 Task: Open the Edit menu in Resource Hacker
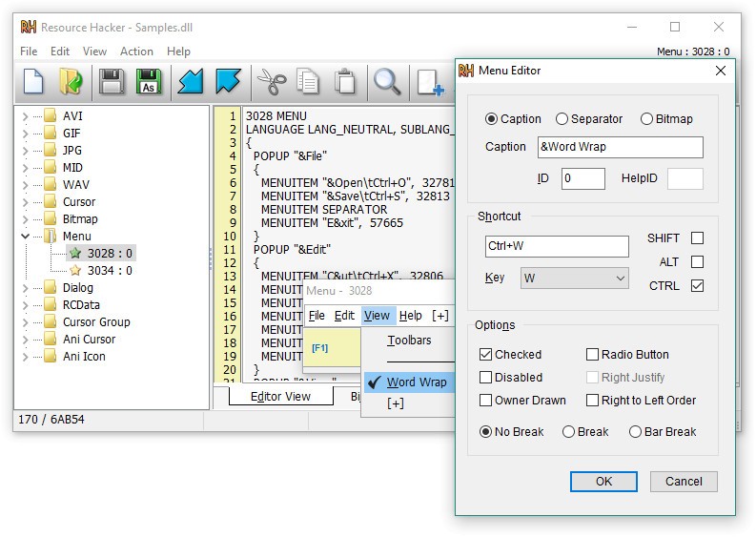[x=60, y=52]
